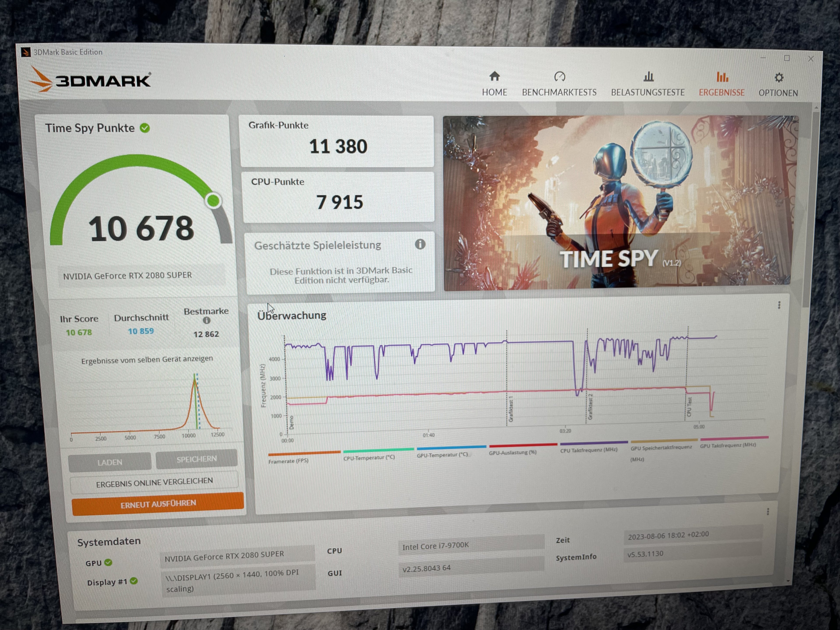The height and width of the screenshot is (630, 840).
Task: Open Optionen gear icon
Action: tap(779, 78)
